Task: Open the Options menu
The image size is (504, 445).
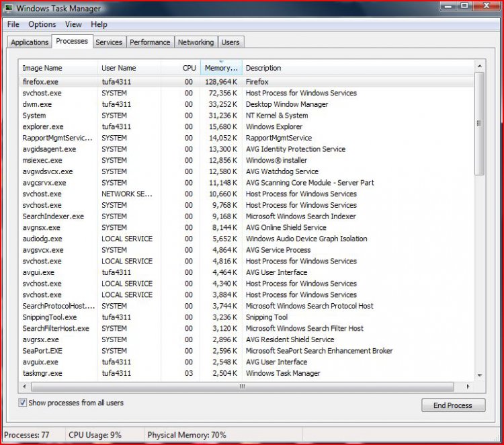Action: 42,24
